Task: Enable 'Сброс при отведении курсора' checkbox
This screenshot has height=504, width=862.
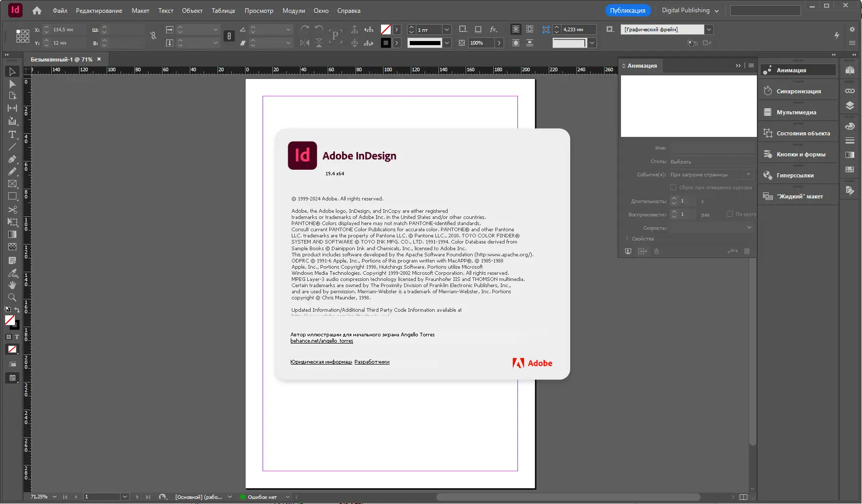Action: click(674, 187)
